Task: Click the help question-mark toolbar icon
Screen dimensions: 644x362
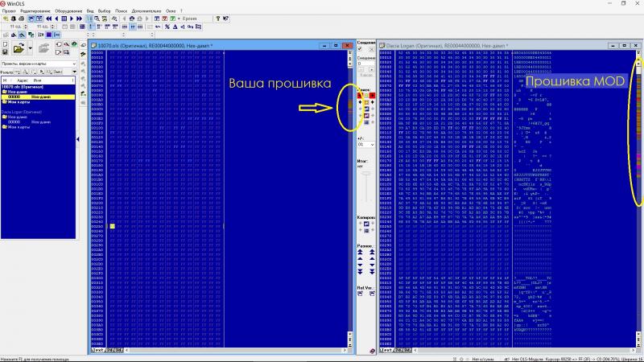Action: click(218, 19)
